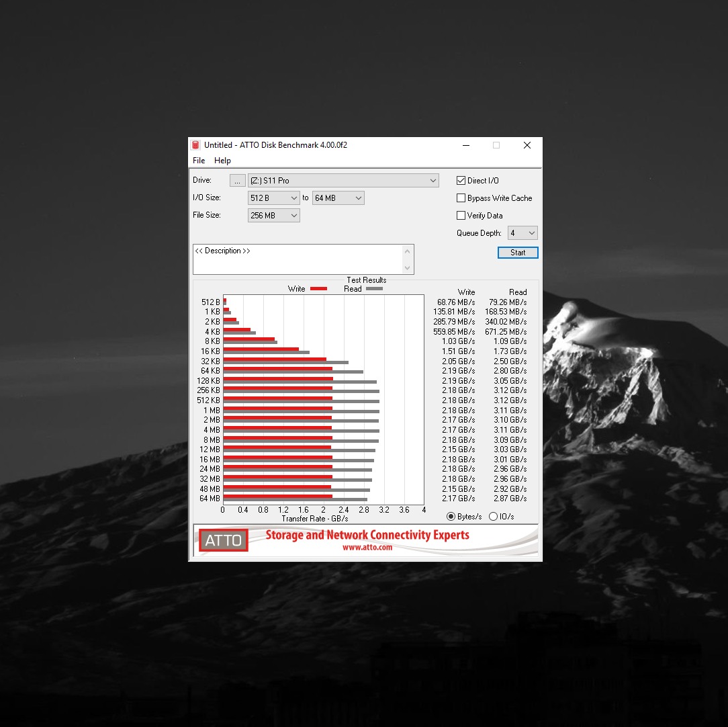The height and width of the screenshot is (727, 728).
Task: Open the minimum I/O Size dropdown (512 B)
Action: [x=273, y=198]
